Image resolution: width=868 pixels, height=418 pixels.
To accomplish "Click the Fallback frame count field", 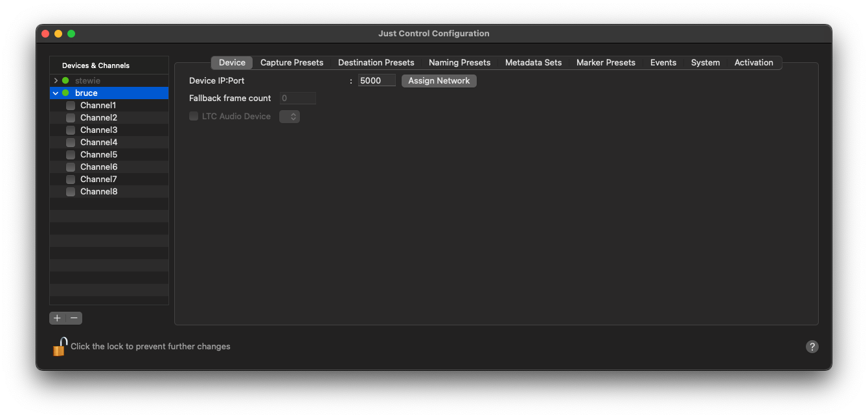I will tap(298, 99).
